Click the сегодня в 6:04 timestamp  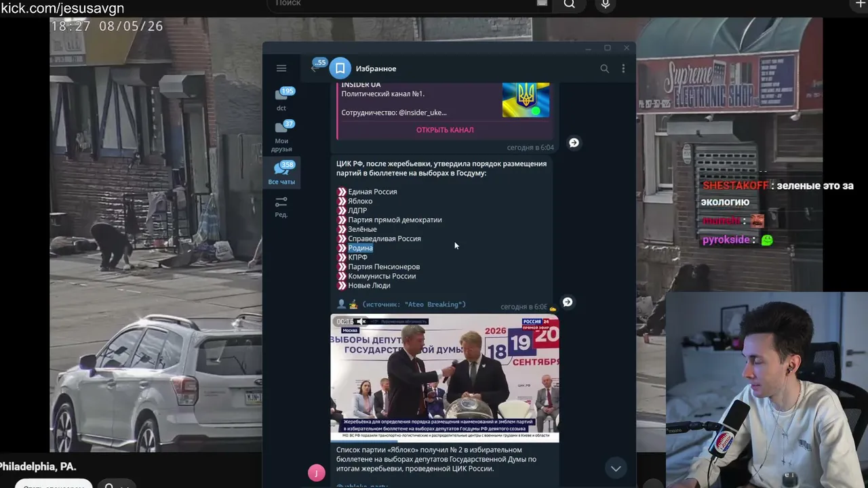click(x=530, y=147)
